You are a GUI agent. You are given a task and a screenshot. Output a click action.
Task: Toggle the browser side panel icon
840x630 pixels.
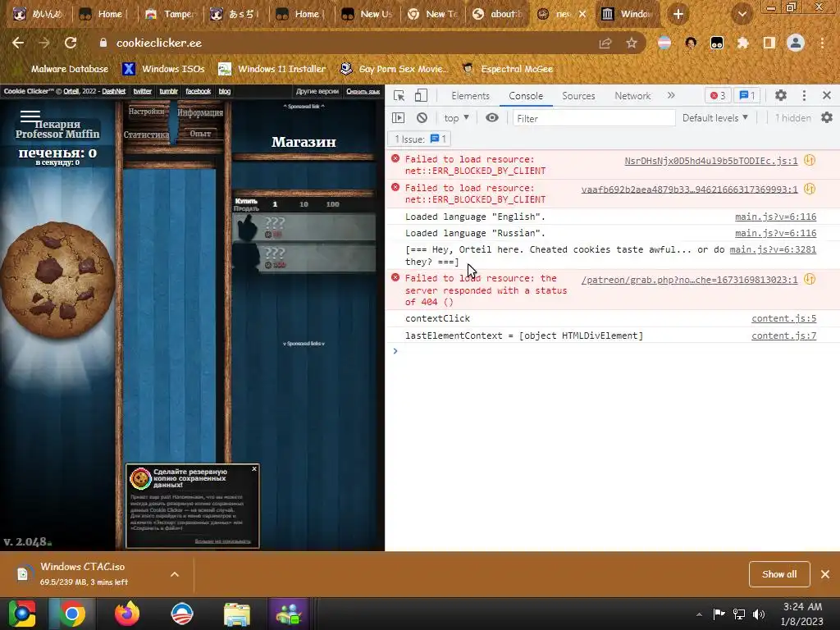(769, 43)
